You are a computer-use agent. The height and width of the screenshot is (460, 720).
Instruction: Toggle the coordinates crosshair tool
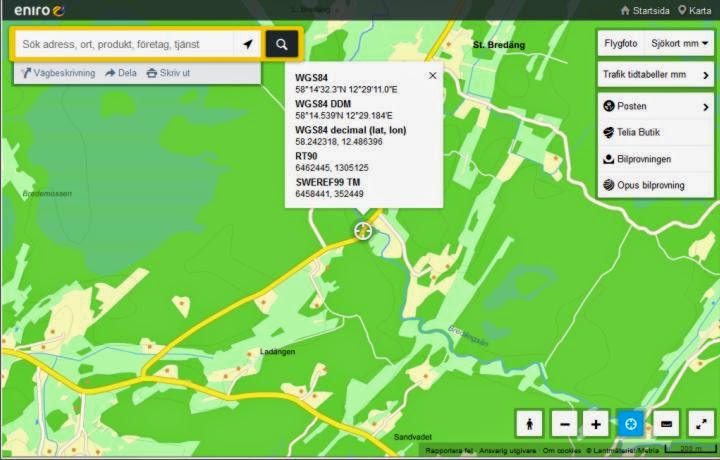631,424
